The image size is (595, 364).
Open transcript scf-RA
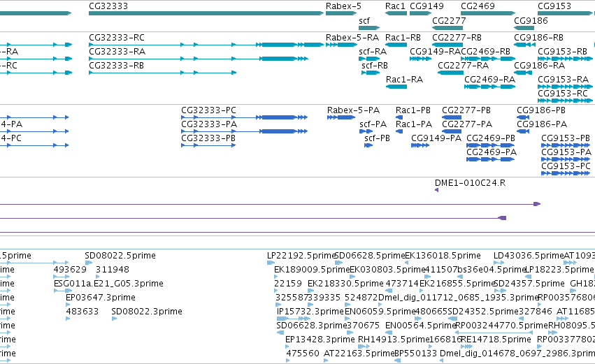pos(369,59)
